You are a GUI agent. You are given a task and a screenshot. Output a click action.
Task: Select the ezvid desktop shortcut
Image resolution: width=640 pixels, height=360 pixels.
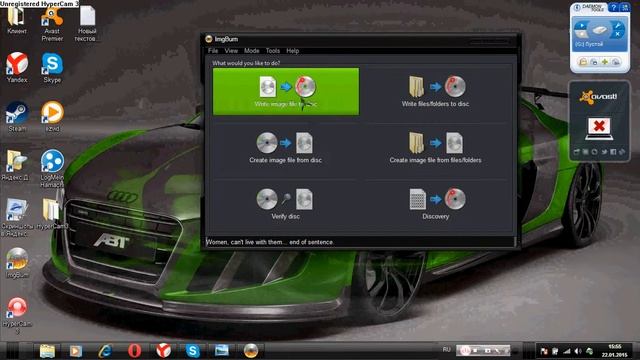point(52,117)
